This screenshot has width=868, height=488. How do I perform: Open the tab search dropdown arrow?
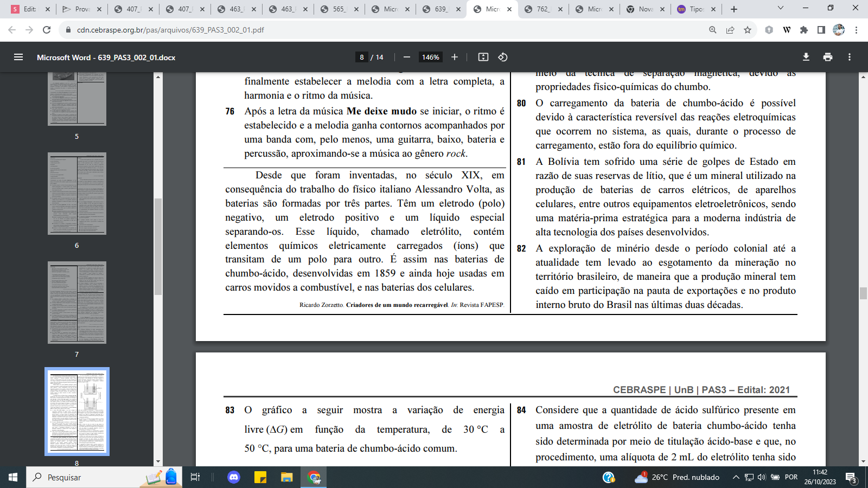[x=781, y=8]
